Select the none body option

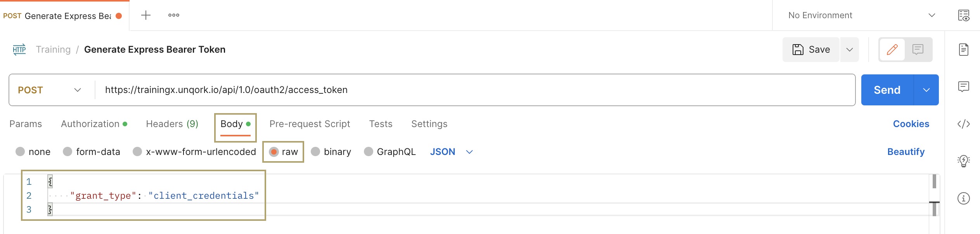click(x=33, y=152)
